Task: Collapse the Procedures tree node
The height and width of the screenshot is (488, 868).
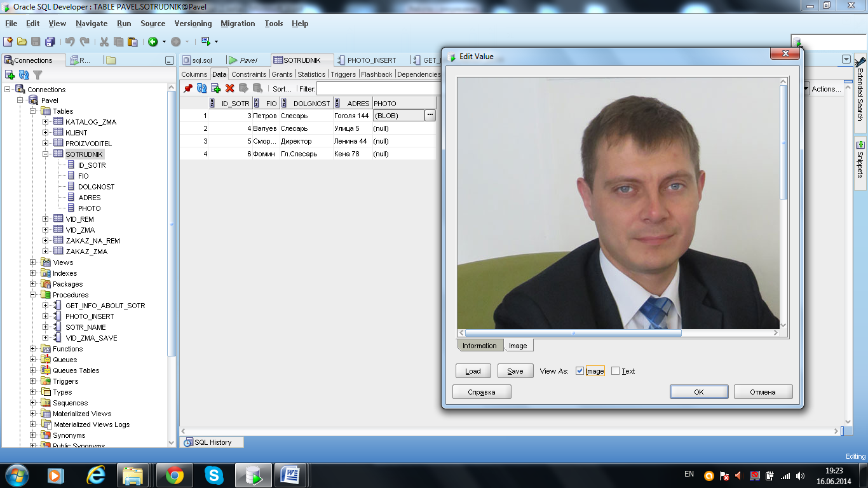Action: [33, 295]
